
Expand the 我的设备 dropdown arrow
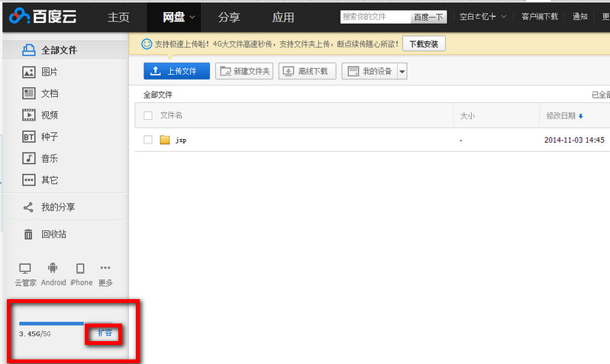coord(402,71)
